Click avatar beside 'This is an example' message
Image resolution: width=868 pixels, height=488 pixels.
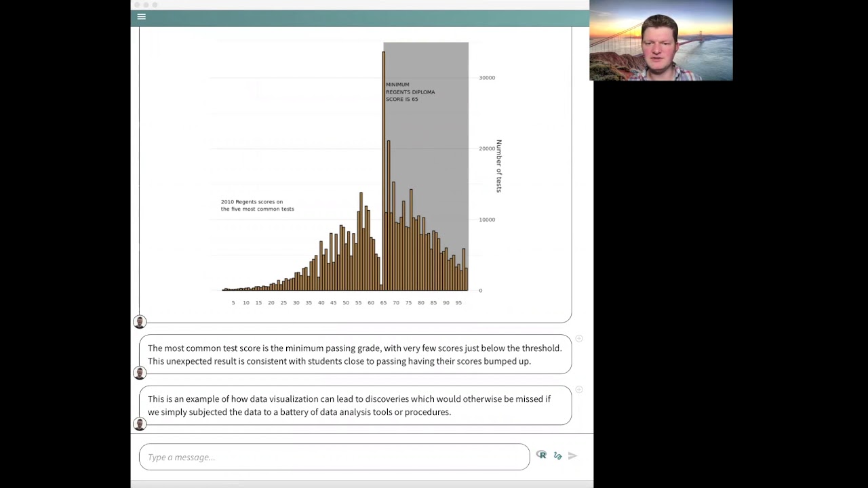coord(140,424)
